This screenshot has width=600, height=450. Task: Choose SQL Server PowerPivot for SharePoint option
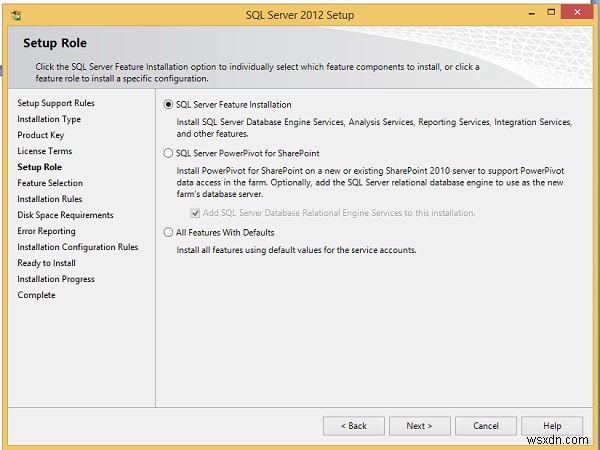(168, 153)
